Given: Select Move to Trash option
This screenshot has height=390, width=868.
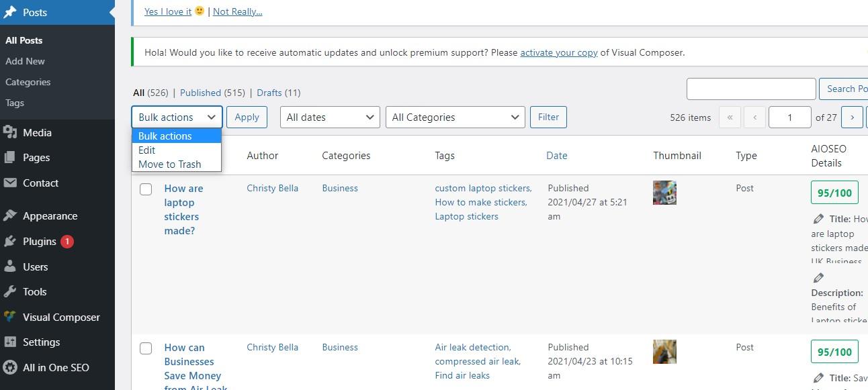Looking at the screenshot, I should [x=170, y=164].
